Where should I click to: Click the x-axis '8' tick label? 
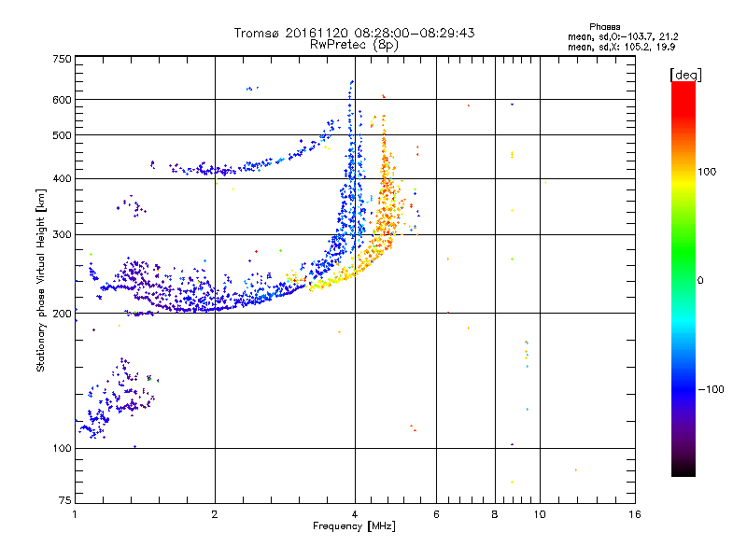coord(495,514)
